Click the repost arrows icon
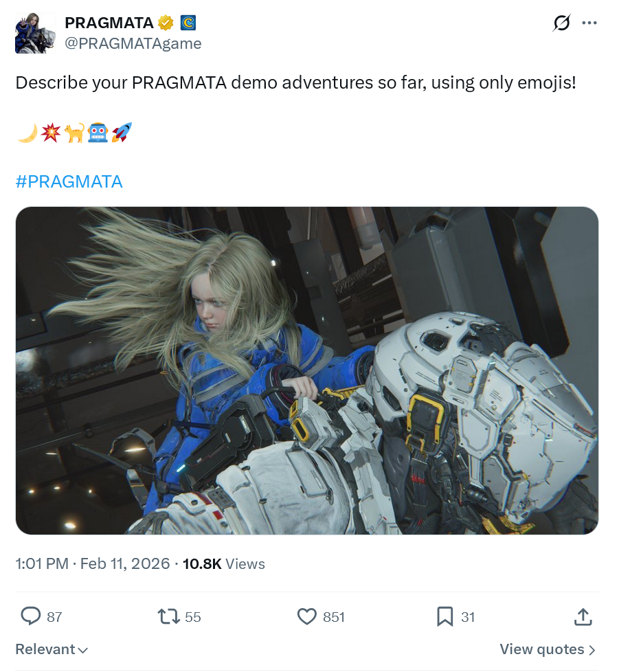619x672 pixels. pyautogui.click(x=168, y=617)
